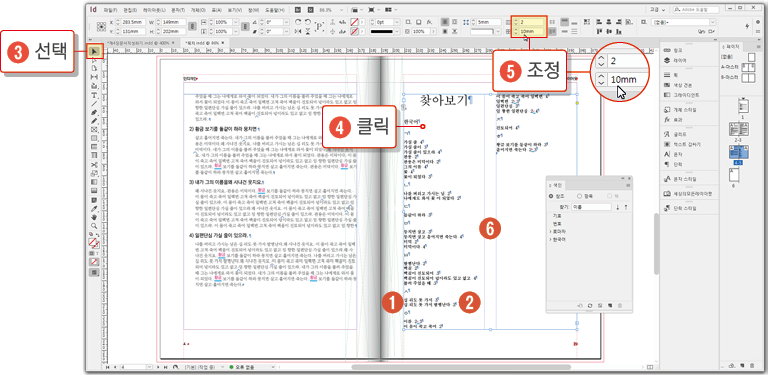Select the Hand tool
The width and height of the screenshot is (768, 375).
pos(95,217)
